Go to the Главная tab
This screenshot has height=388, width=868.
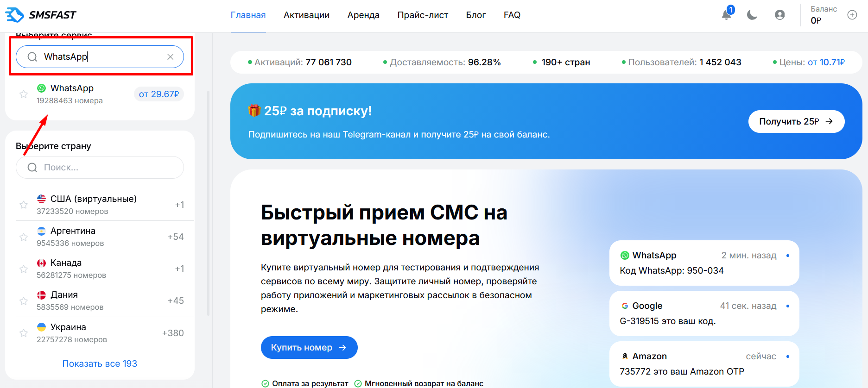click(248, 15)
